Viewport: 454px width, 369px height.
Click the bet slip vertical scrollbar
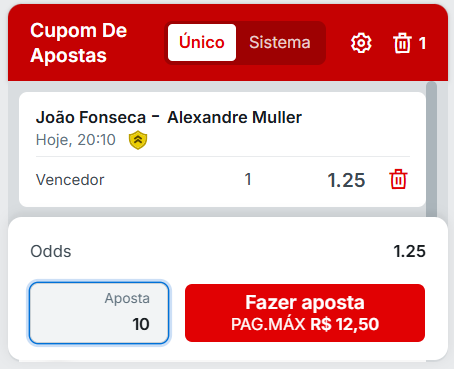(431, 149)
